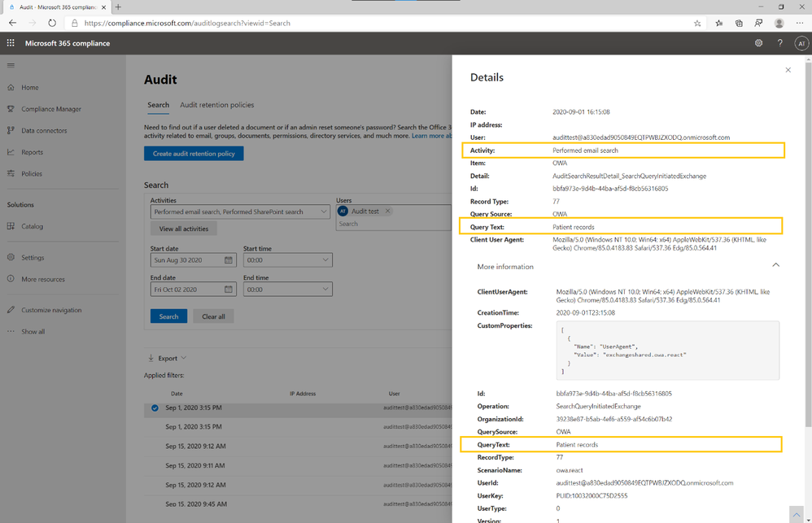Open Policies in sidebar

tap(32, 174)
